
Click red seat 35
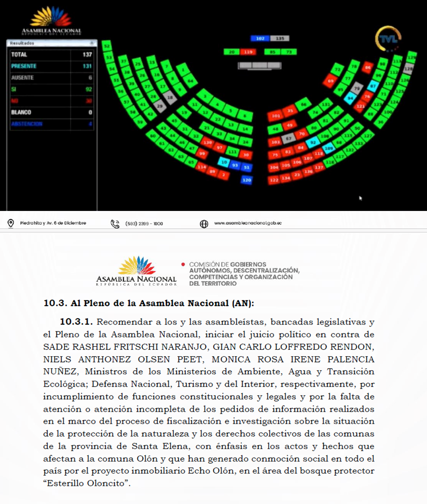(290, 111)
